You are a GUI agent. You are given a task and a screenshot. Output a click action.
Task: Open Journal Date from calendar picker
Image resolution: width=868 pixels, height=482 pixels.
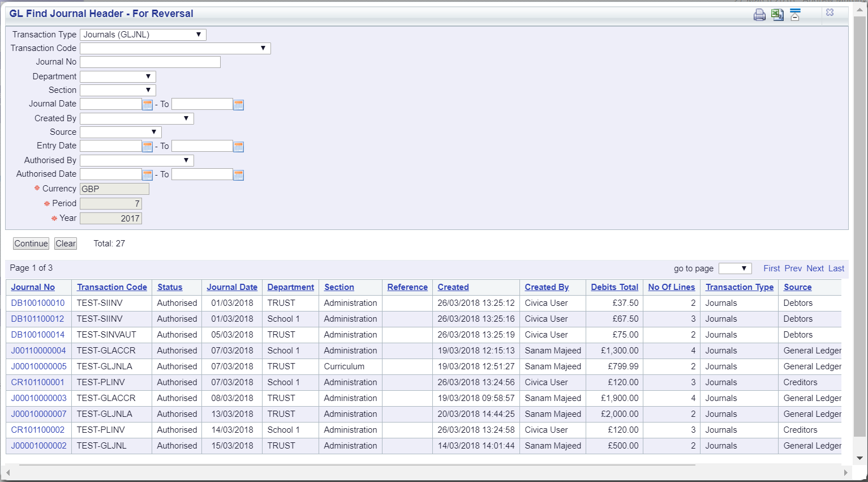147,105
